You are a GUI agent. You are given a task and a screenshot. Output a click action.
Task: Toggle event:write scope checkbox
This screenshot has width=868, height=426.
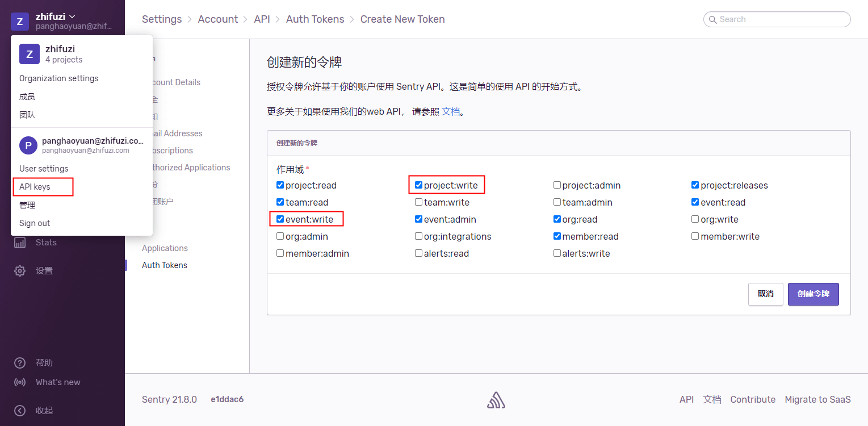[280, 219]
